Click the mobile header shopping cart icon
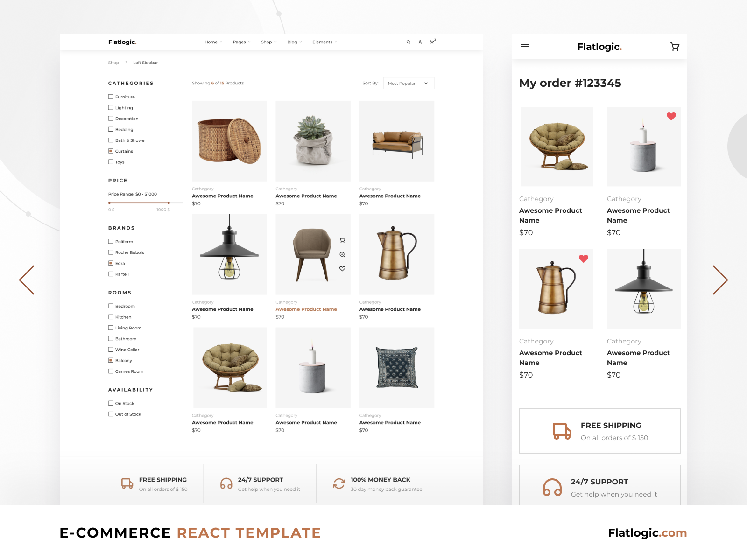The height and width of the screenshot is (560, 747). click(x=675, y=47)
